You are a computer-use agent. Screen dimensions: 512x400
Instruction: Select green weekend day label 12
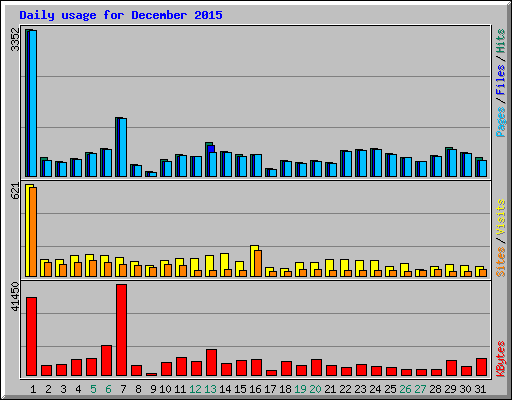pyautogui.click(x=195, y=389)
